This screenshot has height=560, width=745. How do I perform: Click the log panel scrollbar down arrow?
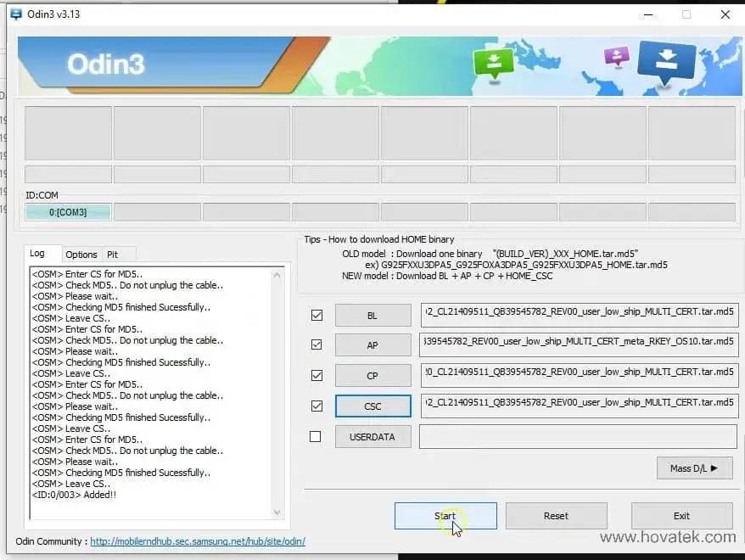[277, 512]
